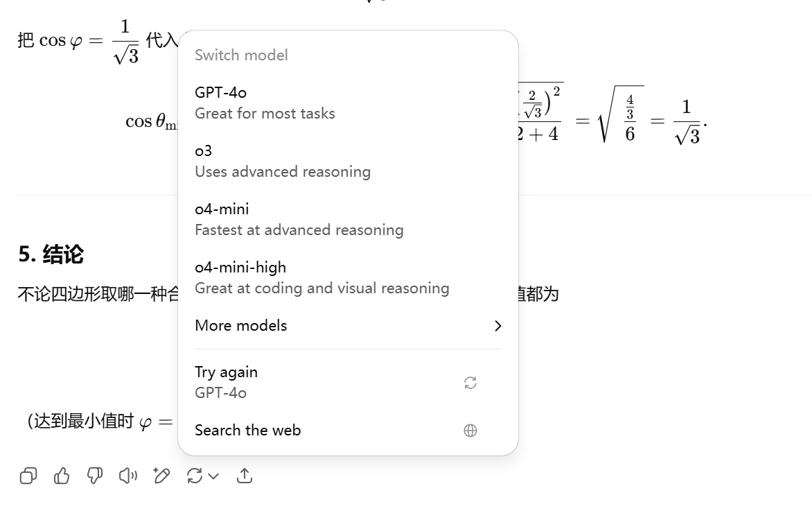Click Try again with GPT-4o
The width and height of the screenshot is (812, 520).
(348, 383)
